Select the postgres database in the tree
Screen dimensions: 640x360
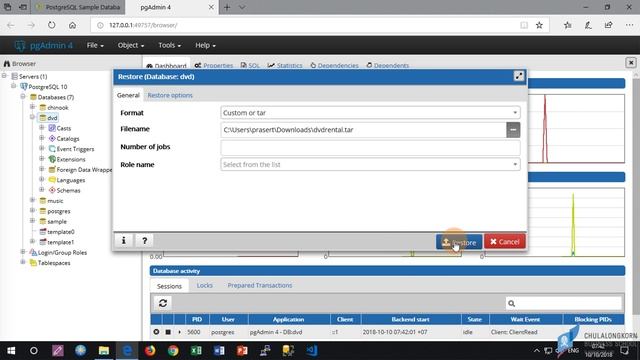click(x=59, y=211)
